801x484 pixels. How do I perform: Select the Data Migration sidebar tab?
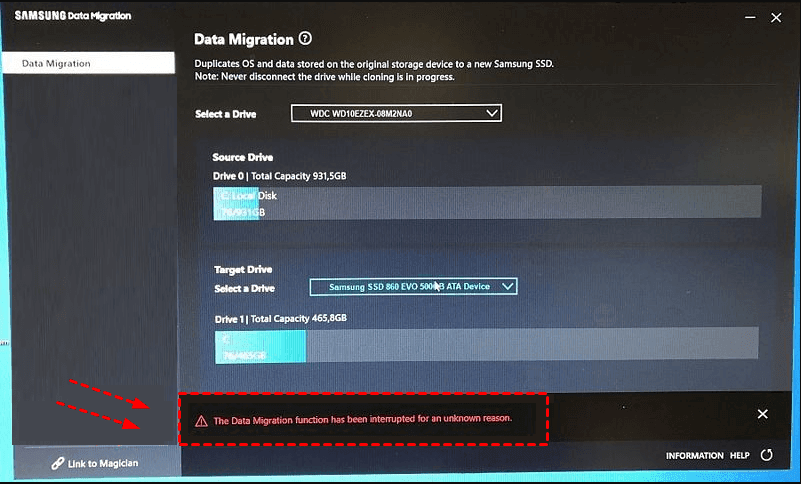click(88, 63)
